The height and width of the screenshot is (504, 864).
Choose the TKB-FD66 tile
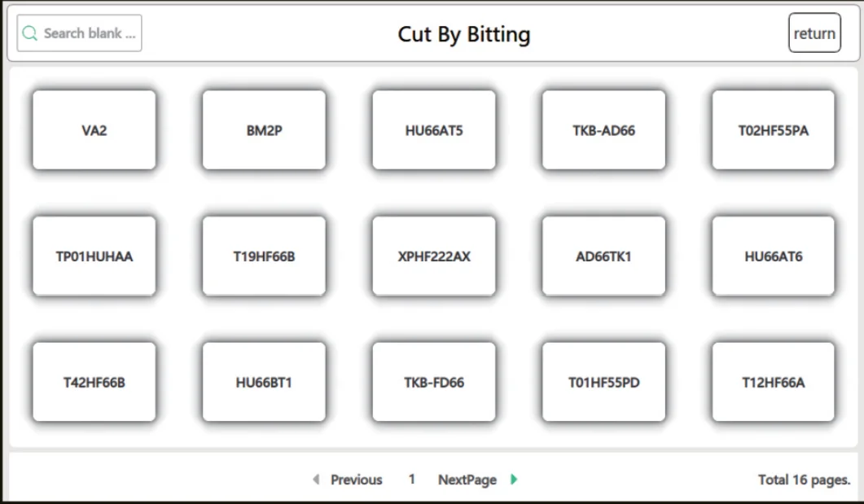(434, 382)
